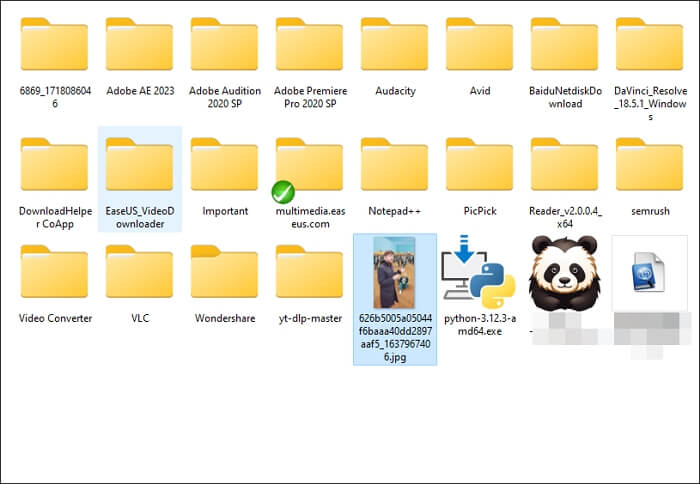Select the BaiduNetdiskDownload folder

pyautogui.click(x=564, y=45)
